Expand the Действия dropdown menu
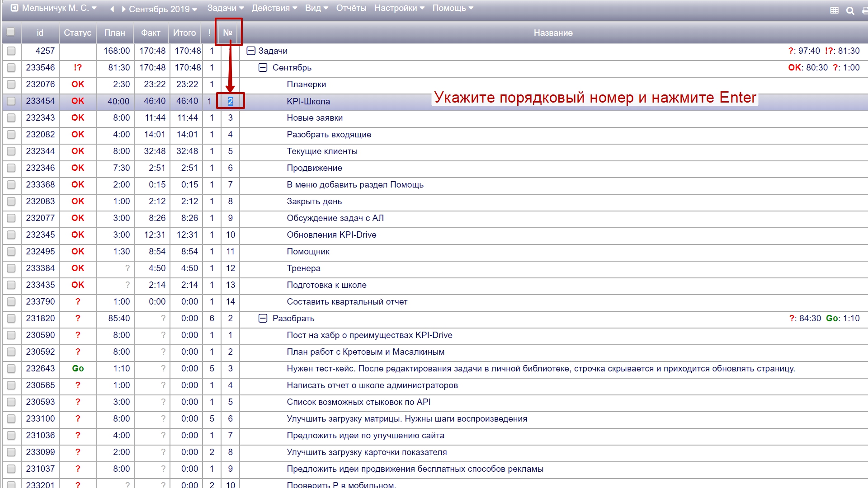The width and height of the screenshot is (868, 488). 274,8
